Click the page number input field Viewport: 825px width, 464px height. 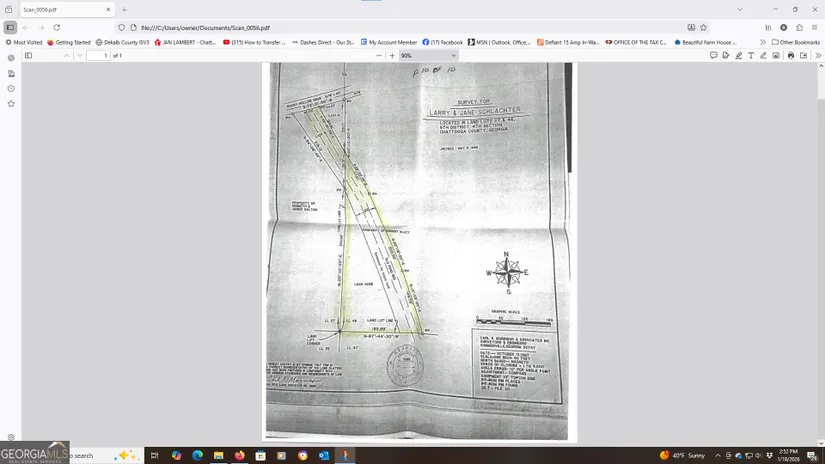(x=97, y=56)
